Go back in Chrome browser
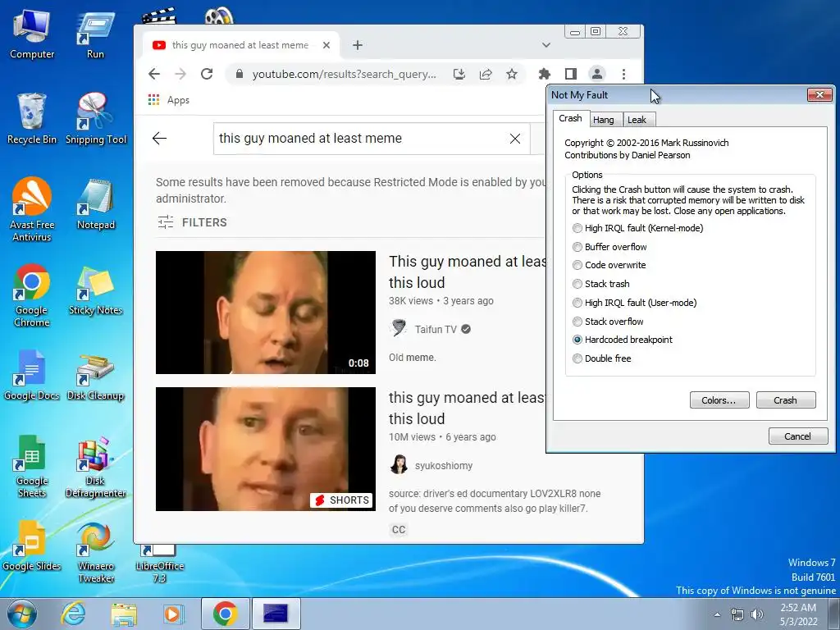 tap(154, 74)
